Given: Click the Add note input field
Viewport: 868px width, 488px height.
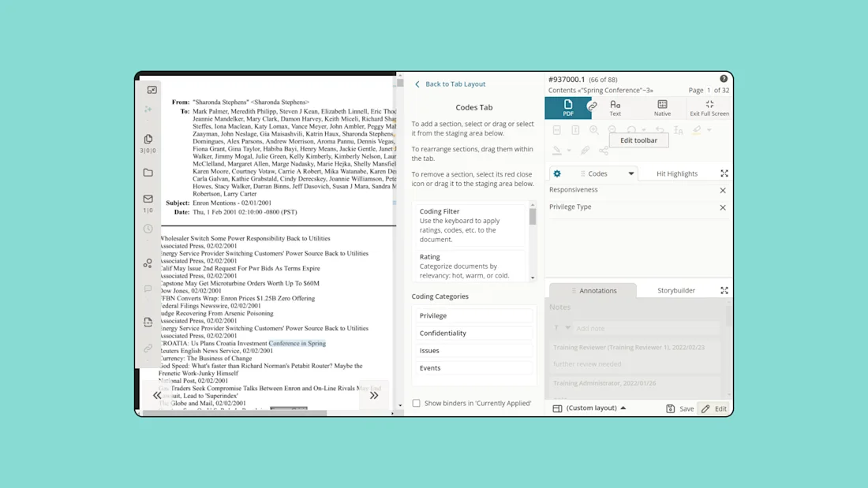Looking at the screenshot, I should click(x=645, y=328).
